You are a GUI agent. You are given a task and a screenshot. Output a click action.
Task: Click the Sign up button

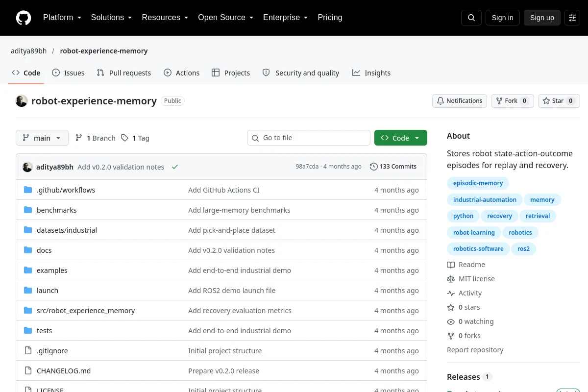pyautogui.click(x=542, y=18)
